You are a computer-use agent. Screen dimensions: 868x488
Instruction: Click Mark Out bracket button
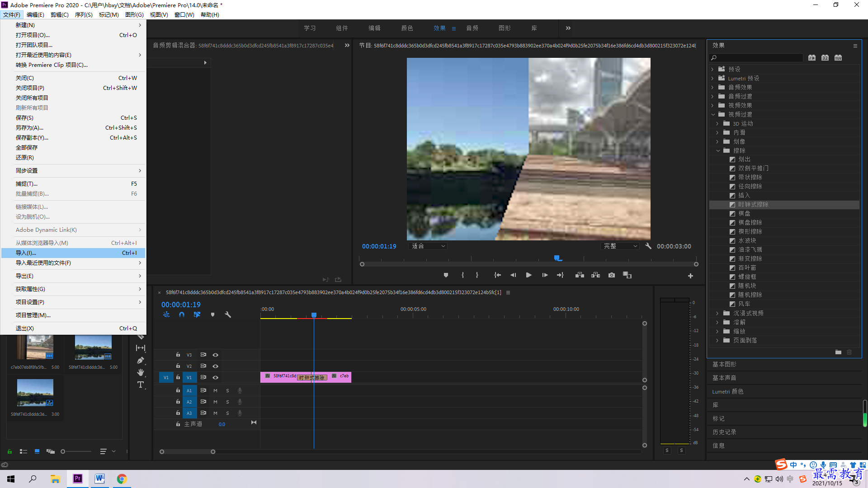477,275
